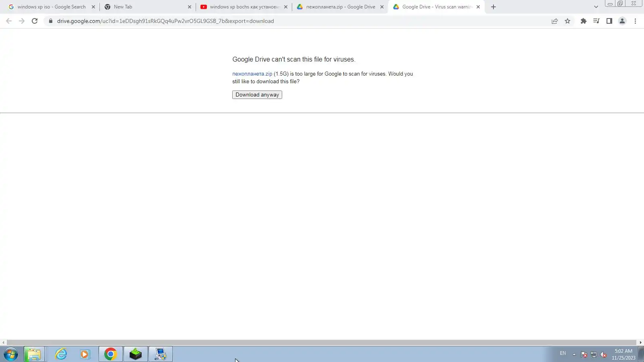Open the Action Center flag icon
The height and width of the screenshot is (362, 644).
coord(584,354)
